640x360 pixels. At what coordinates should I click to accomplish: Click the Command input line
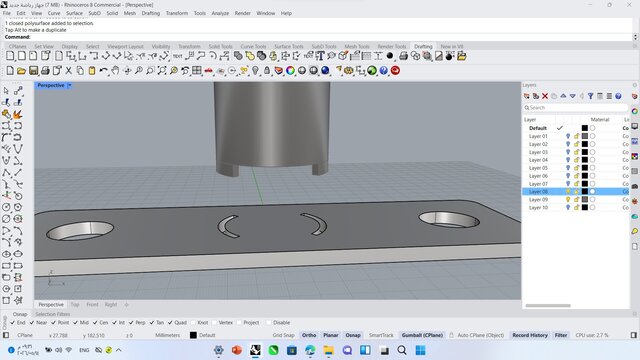318,37
